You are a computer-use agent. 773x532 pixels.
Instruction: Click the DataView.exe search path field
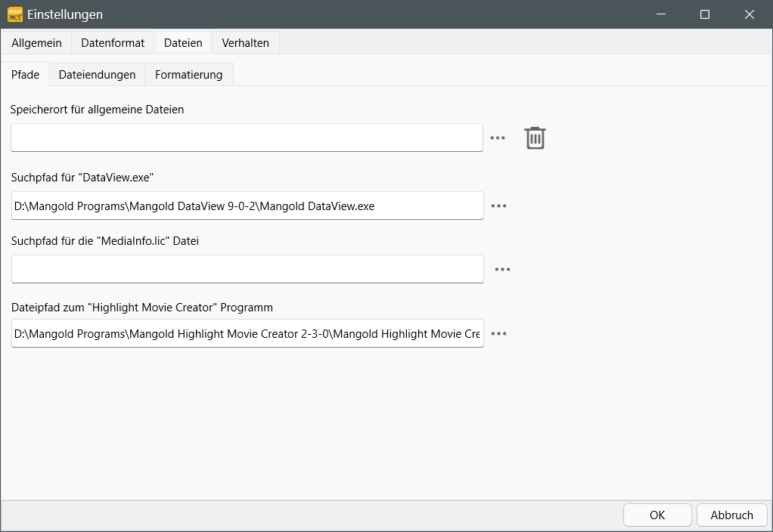click(247, 206)
